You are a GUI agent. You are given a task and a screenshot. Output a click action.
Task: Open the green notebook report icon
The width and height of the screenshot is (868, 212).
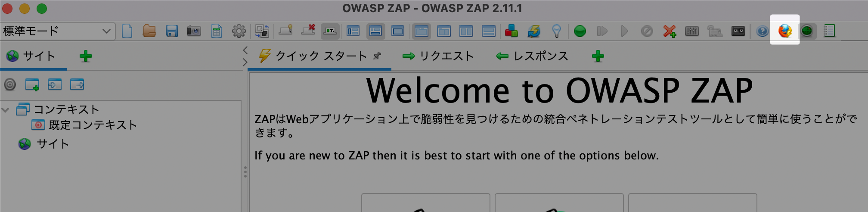(829, 31)
